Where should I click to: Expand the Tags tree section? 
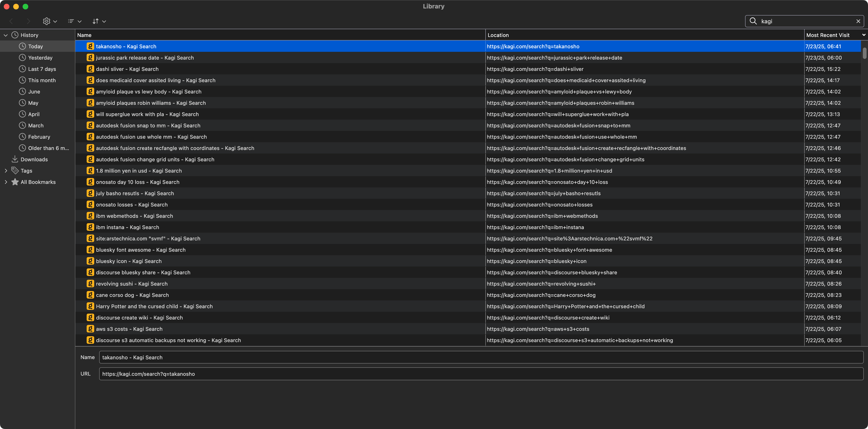pos(6,170)
